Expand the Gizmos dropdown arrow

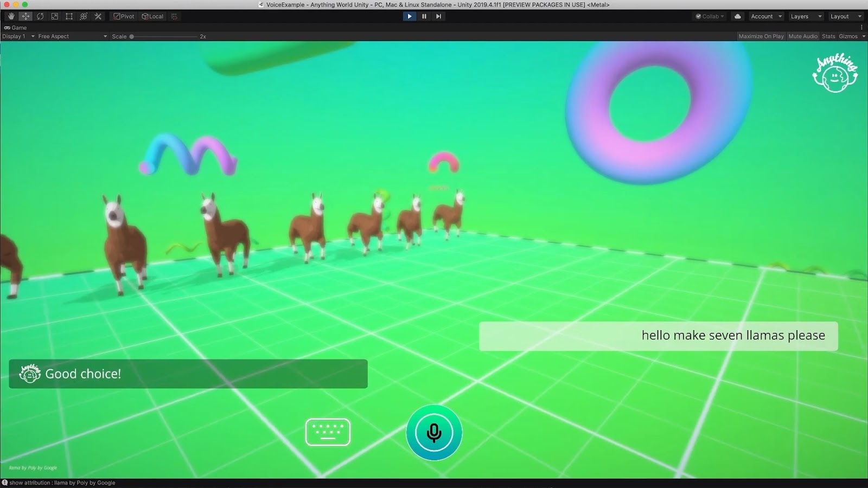pos(864,36)
